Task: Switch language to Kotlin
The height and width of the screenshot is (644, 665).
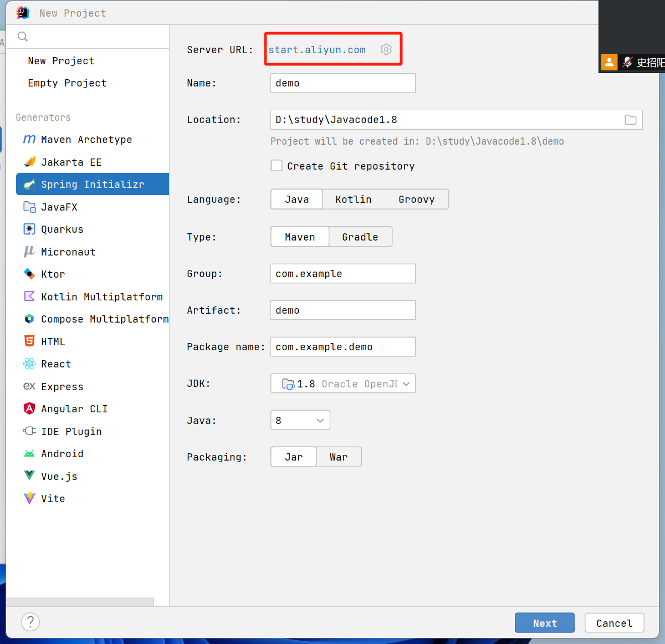Action: 353,199
